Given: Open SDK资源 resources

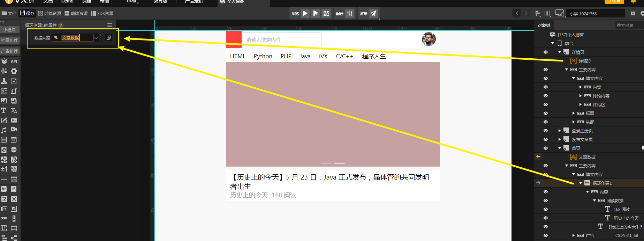Looking at the screenshot, I should (102, 13).
